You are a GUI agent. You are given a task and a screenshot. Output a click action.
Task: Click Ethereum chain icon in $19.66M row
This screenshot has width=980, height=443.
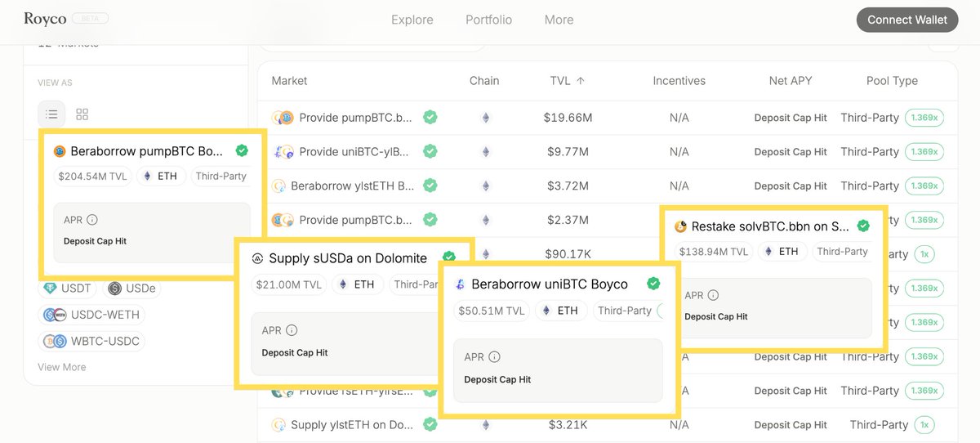pos(485,118)
